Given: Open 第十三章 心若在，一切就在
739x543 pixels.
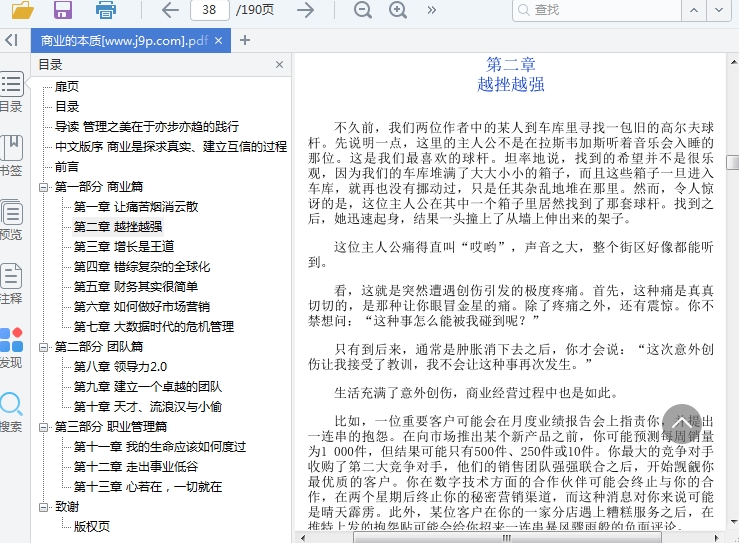Looking at the screenshot, I should coord(148,487).
